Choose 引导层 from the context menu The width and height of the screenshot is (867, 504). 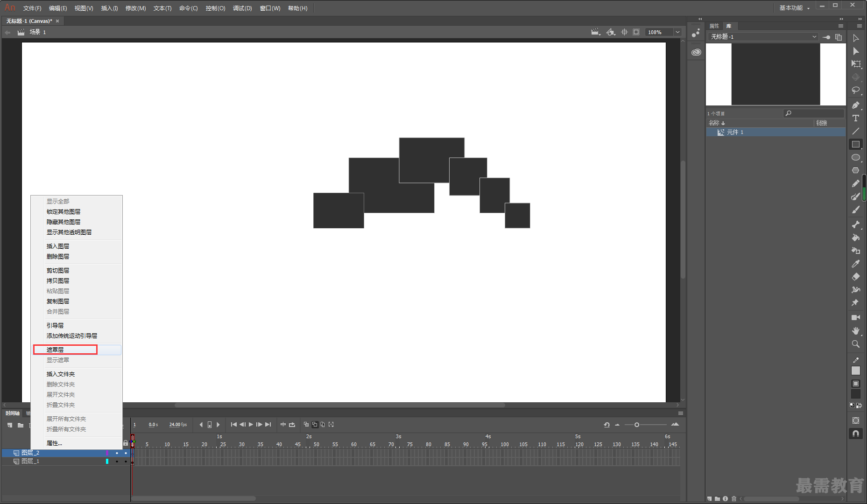[x=77, y=326]
